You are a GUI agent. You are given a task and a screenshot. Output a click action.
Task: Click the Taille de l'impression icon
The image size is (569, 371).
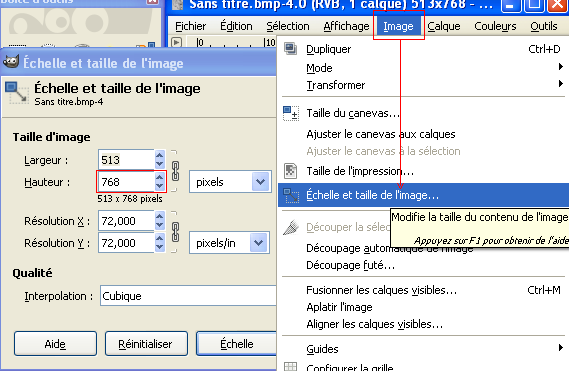click(x=290, y=171)
